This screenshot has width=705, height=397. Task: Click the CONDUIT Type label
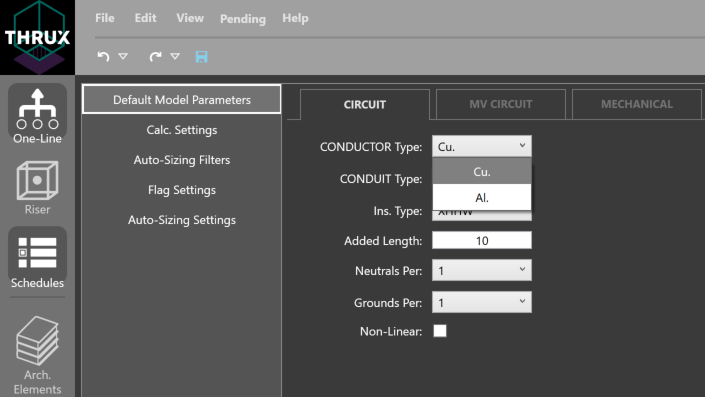point(381,179)
